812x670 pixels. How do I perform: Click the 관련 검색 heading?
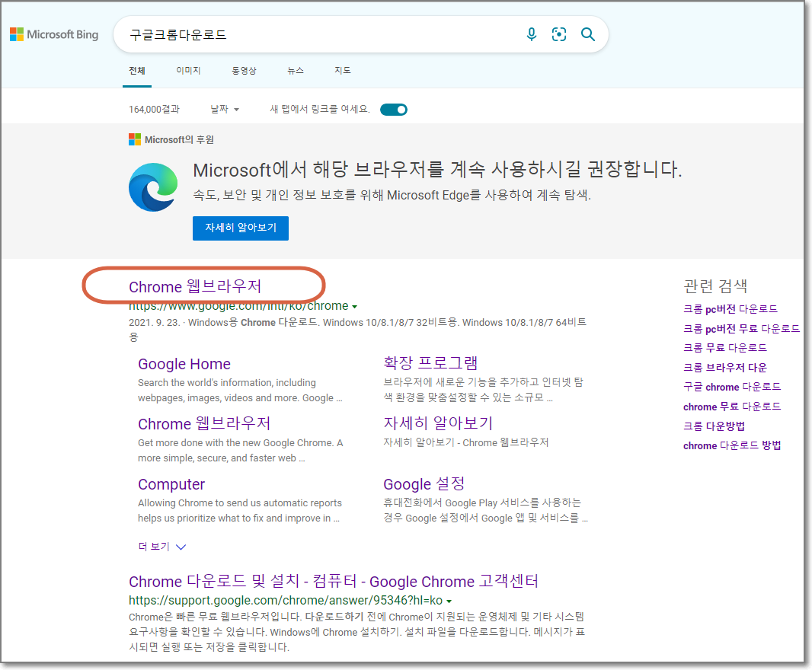[x=715, y=286]
